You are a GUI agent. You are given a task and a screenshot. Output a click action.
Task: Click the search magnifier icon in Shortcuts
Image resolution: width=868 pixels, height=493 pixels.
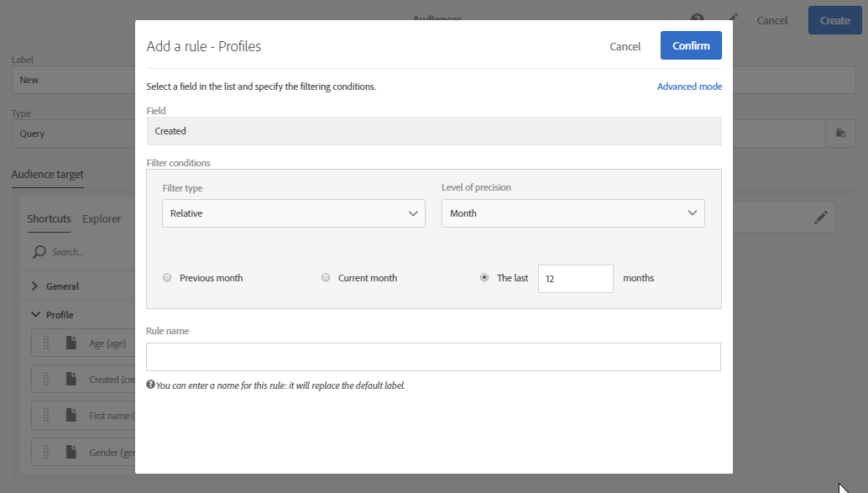pyautogui.click(x=39, y=252)
